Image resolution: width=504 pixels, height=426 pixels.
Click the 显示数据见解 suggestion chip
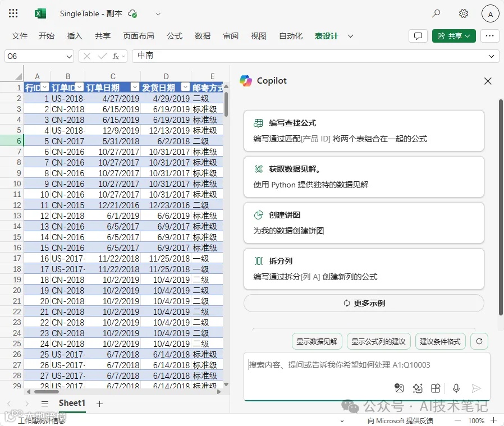point(317,341)
